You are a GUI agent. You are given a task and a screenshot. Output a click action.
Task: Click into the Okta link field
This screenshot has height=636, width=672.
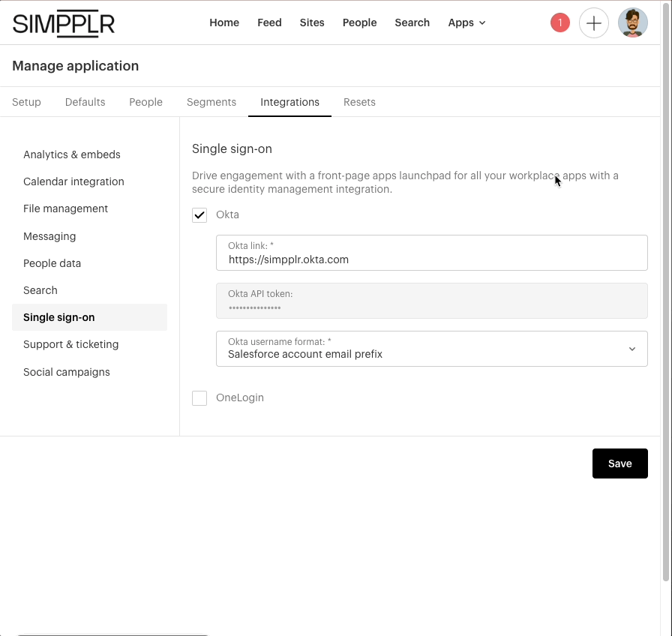pos(431,253)
